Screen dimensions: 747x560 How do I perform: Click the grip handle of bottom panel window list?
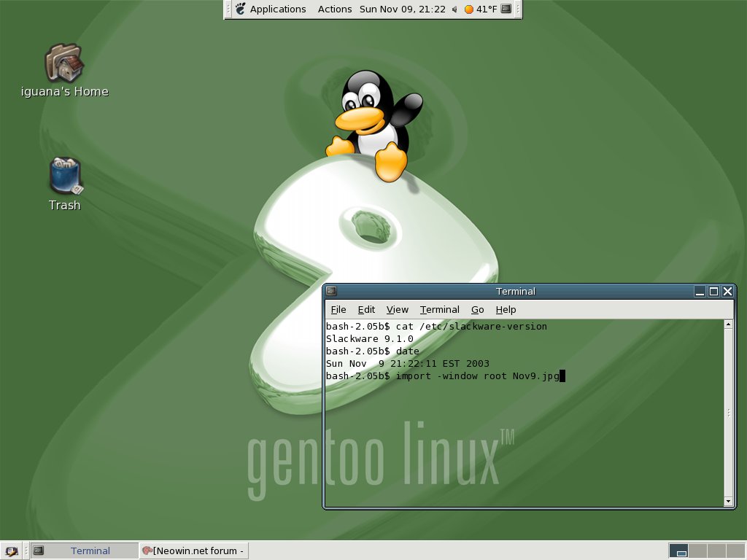pos(26,551)
